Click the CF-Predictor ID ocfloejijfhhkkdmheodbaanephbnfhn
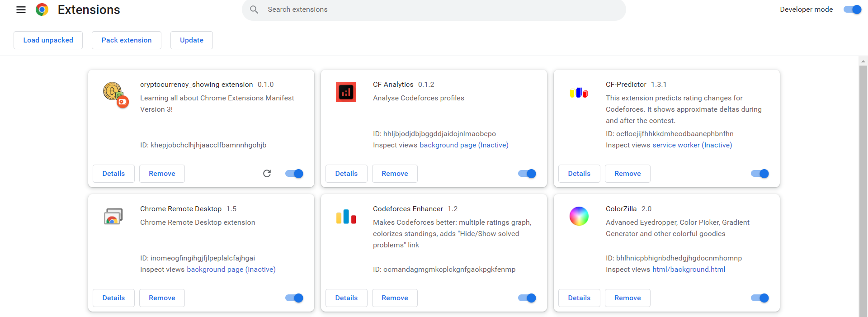The width and height of the screenshot is (868, 317). 670,134
